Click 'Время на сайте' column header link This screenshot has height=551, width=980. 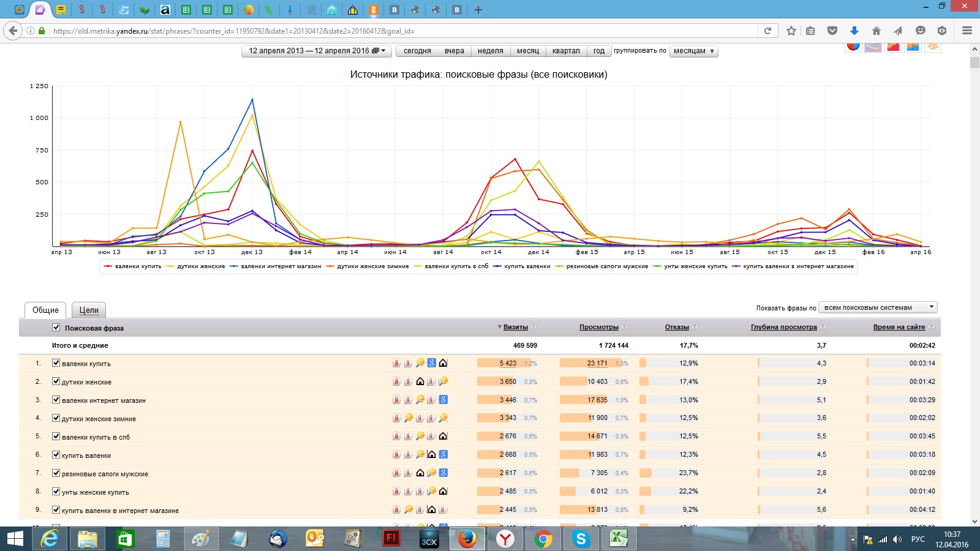click(x=899, y=327)
